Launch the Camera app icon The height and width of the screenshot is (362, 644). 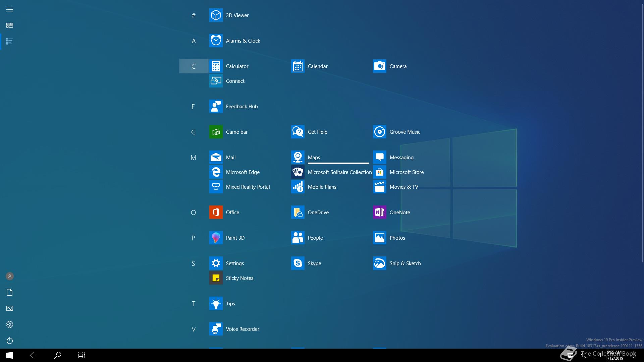(x=379, y=66)
